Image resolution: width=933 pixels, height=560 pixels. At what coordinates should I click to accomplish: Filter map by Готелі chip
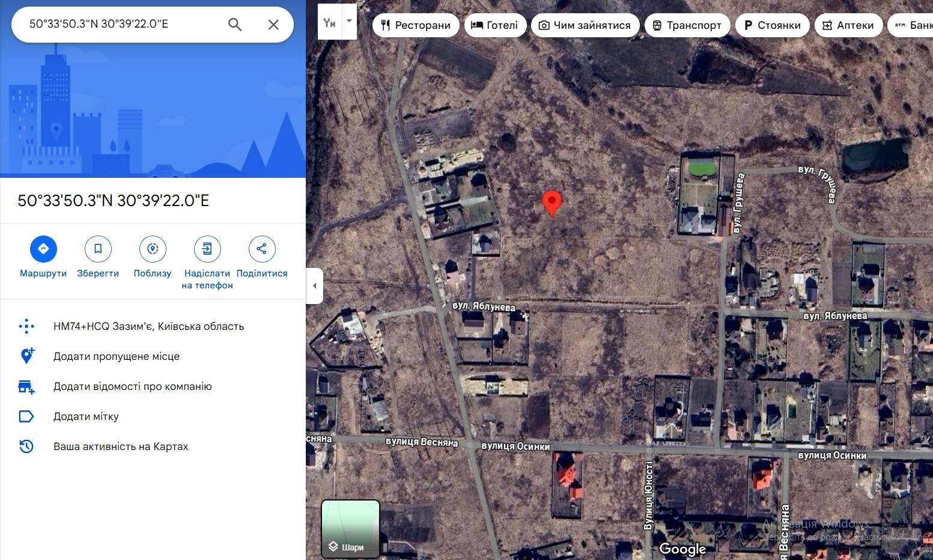(x=495, y=25)
